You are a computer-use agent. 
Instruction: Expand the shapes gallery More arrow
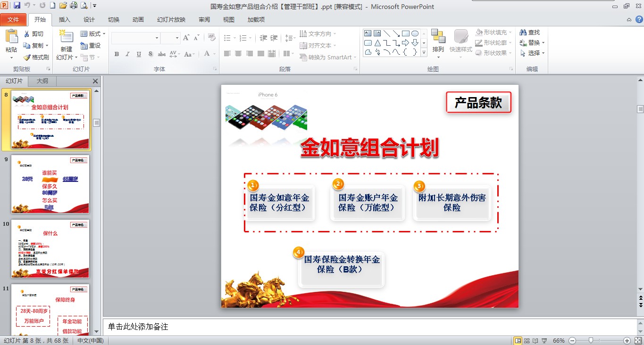(x=424, y=53)
